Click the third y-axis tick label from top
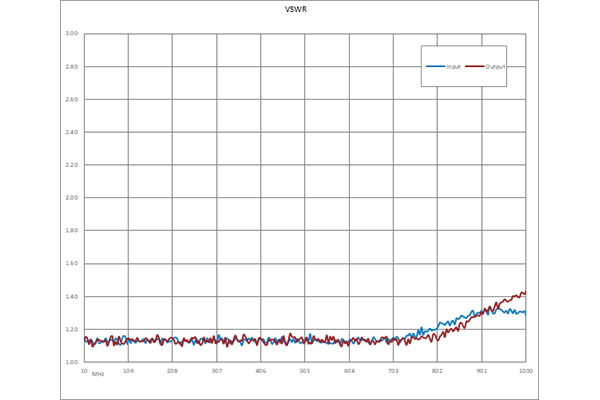 73,98
